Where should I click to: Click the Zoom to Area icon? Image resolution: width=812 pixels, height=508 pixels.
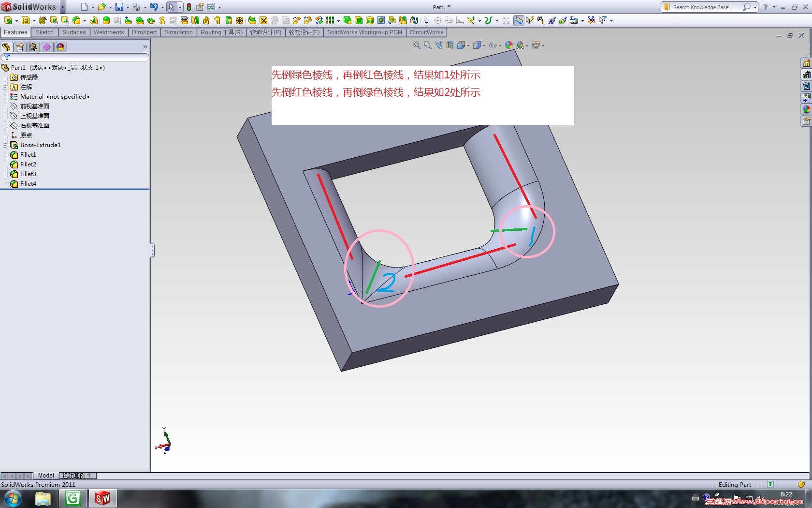(428, 45)
